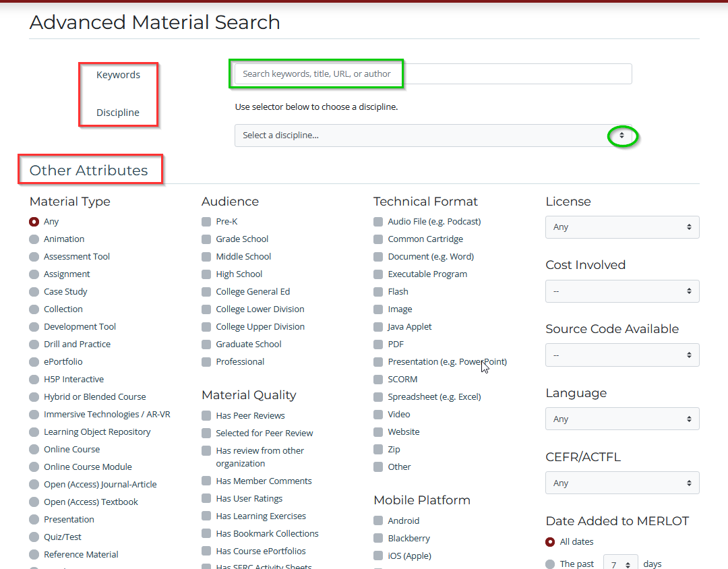Viewport: 728px width, 569px height.
Task: Pick the Quiz/Test material type
Action: click(x=34, y=537)
